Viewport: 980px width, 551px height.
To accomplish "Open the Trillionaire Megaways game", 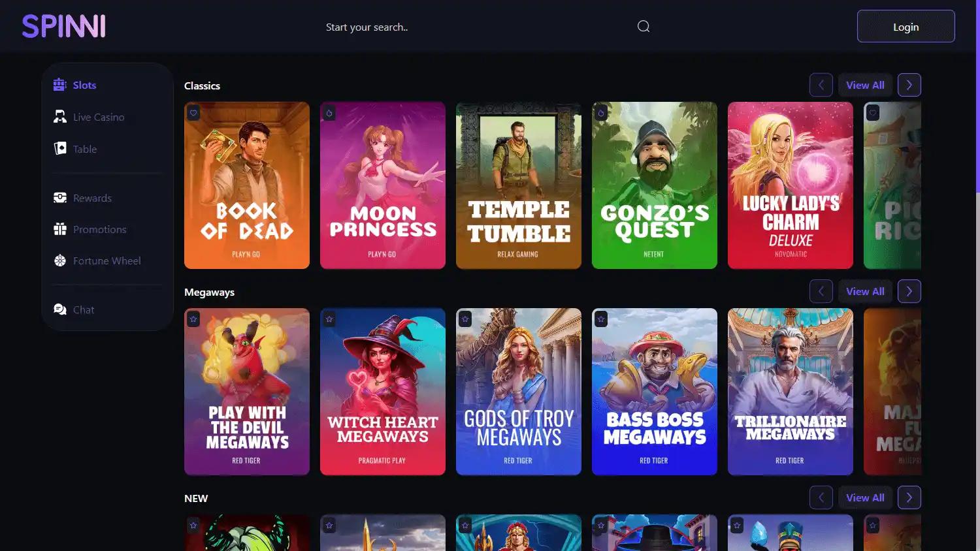I will pyautogui.click(x=791, y=392).
